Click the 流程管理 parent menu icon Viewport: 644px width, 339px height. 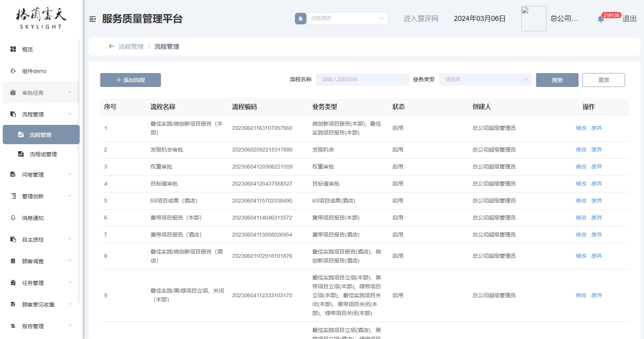point(13,114)
